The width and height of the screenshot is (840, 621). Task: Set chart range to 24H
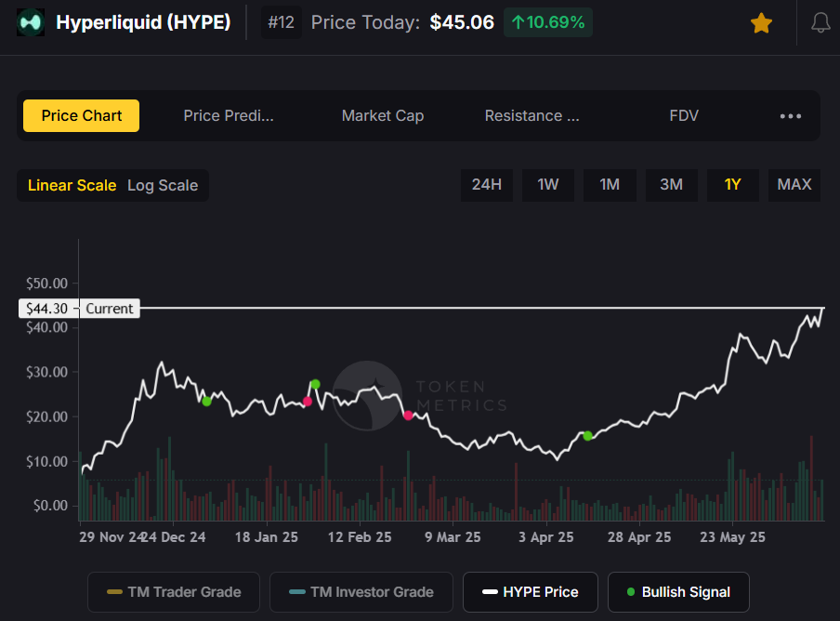486,185
